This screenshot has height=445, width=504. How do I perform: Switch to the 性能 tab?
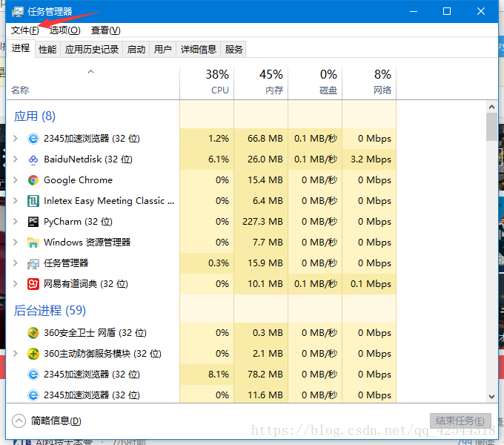point(47,50)
